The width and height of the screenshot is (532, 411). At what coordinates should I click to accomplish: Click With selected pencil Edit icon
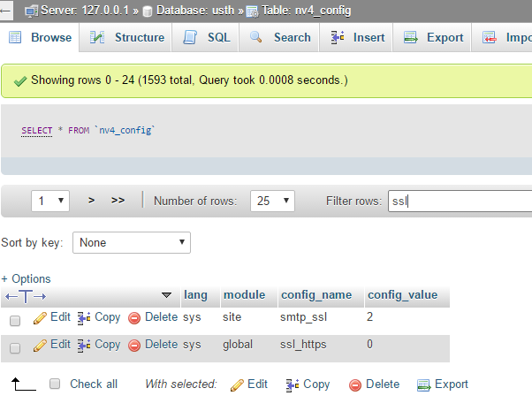pos(237,385)
